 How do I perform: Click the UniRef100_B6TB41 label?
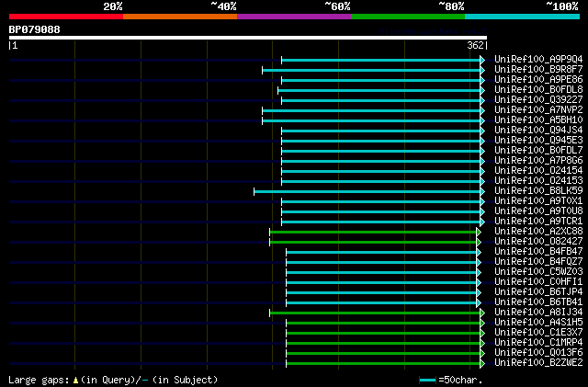pos(538,302)
